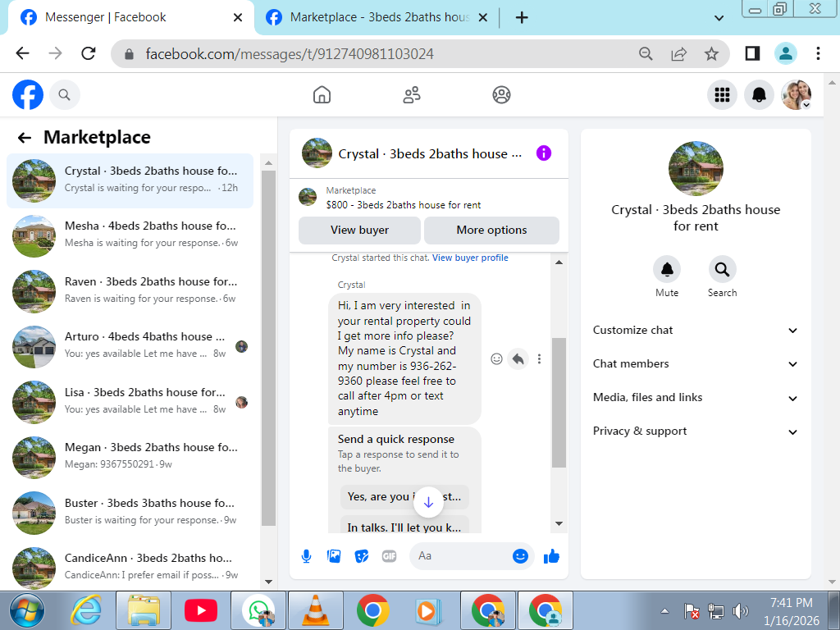840x630 pixels.
Task: Launch VLC from the taskbar
Action: pyautogui.click(x=316, y=610)
